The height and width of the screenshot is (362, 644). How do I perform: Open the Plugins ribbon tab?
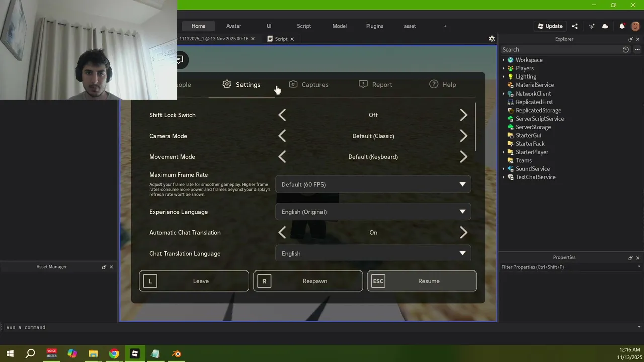point(375,26)
